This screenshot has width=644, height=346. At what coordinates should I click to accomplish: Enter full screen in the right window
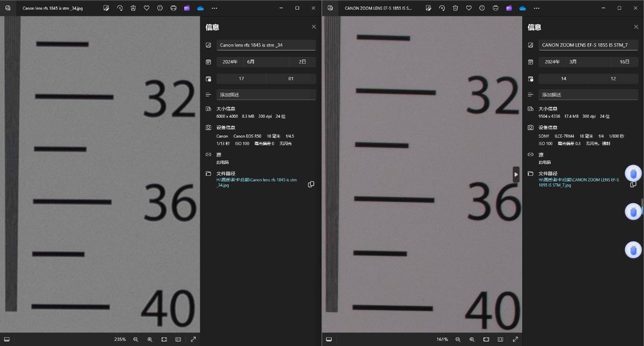[x=515, y=339]
